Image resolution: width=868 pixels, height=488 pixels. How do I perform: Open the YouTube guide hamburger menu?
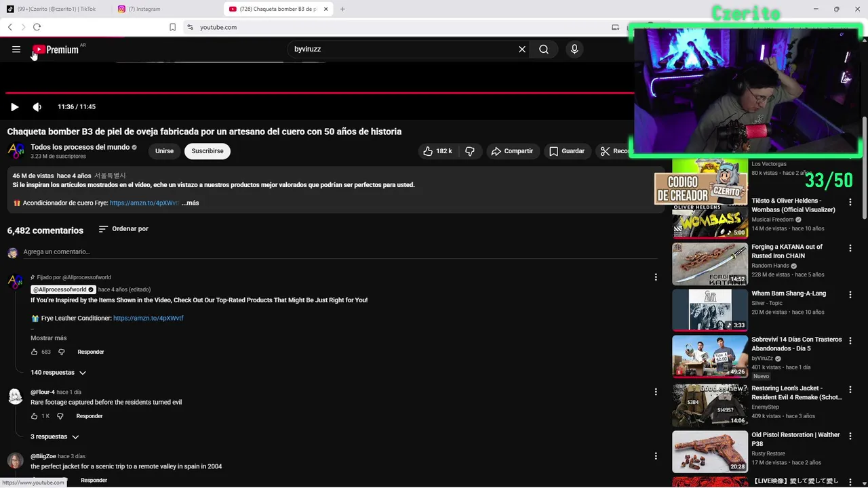click(16, 49)
